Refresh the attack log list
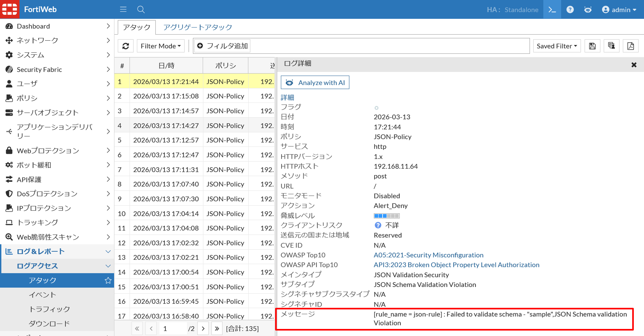The height and width of the screenshot is (336, 644). tap(126, 46)
